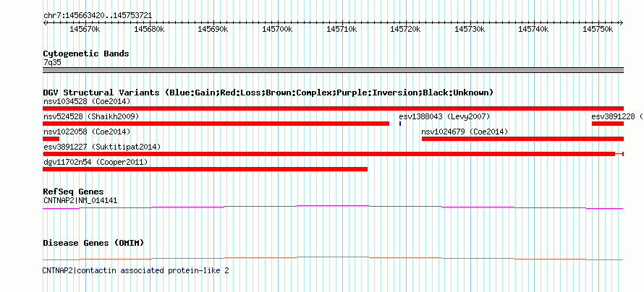
Task: Click the red bar under esv3891228
Action: click(608, 124)
